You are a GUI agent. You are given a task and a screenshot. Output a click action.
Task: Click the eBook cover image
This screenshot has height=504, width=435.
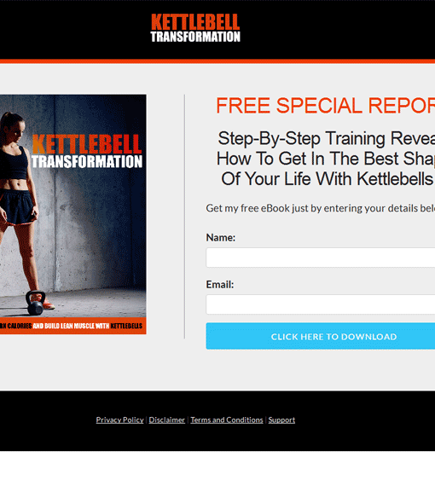pyautogui.click(x=73, y=214)
